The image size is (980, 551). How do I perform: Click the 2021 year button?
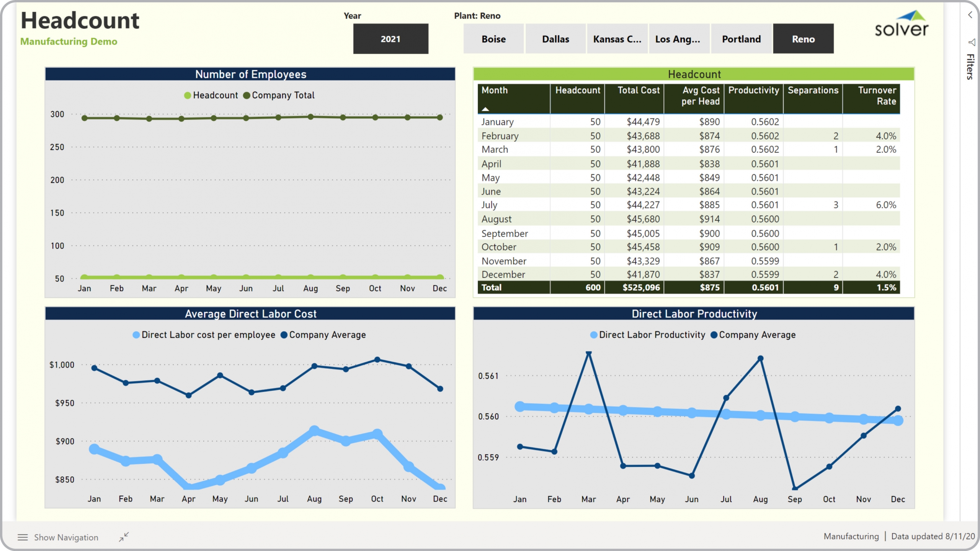[x=390, y=39]
